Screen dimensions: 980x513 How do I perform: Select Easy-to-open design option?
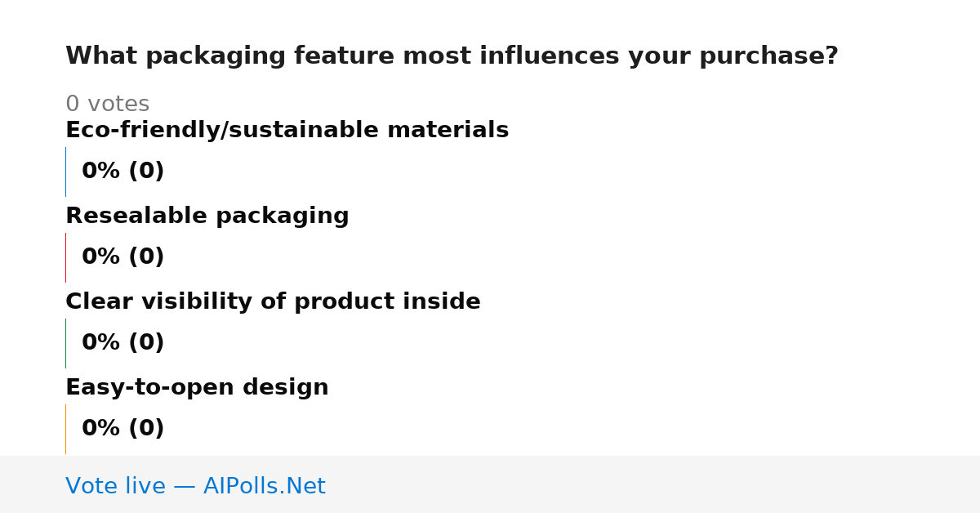(x=197, y=388)
